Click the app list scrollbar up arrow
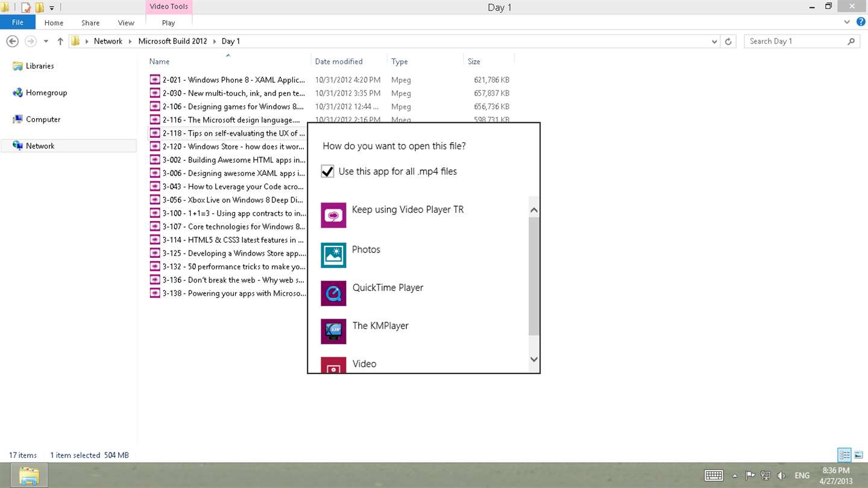Viewport: 868px width, 488px height. tap(533, 210)
